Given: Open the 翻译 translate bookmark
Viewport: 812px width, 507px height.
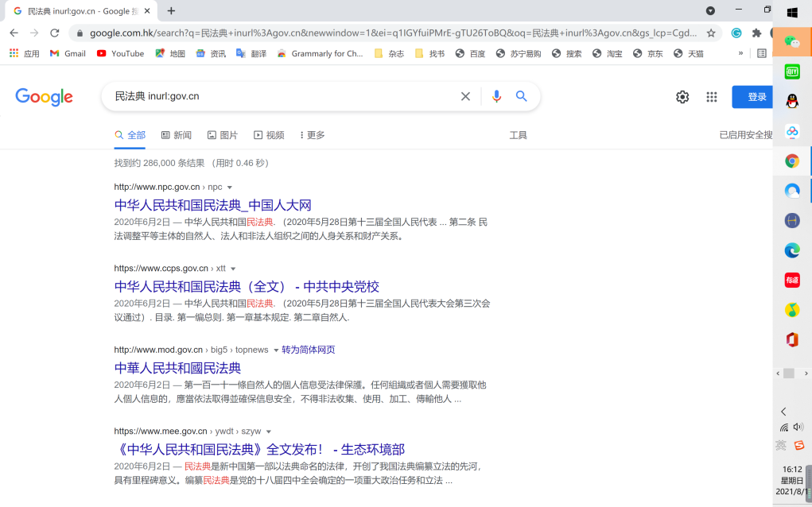Looking at the screenshot, I should tap(251, 53).
